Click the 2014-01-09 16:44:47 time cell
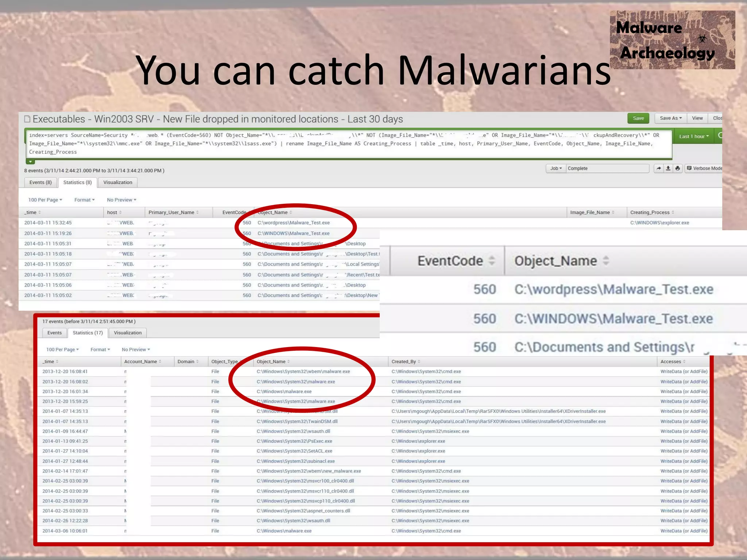This screenshot has width=747, height=560. (x=65, y=431)
